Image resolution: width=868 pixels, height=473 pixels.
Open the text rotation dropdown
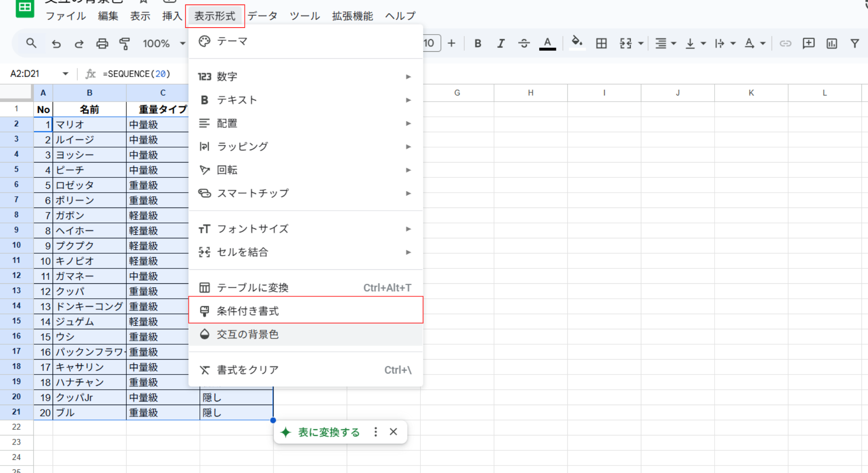coord(755,43)
